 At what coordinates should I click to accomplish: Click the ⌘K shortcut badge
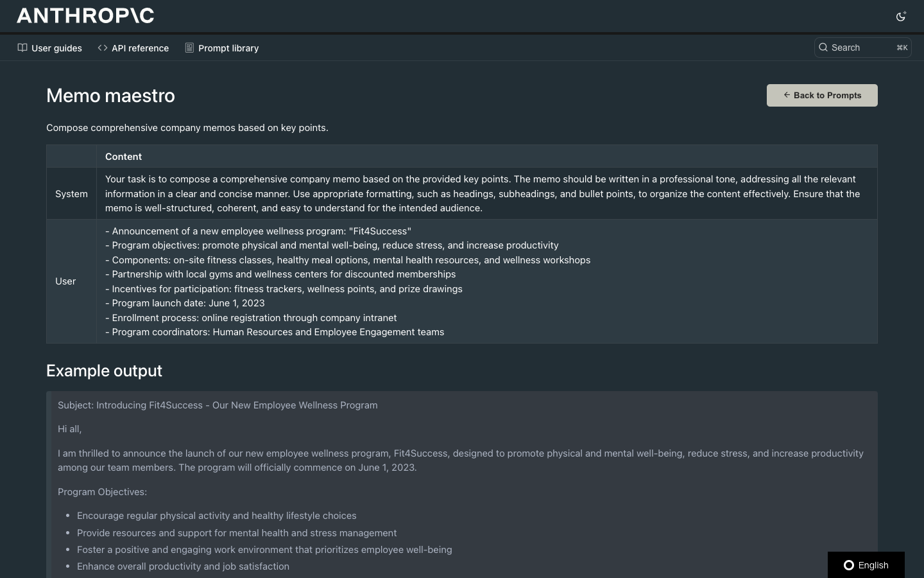pos(902,48)
